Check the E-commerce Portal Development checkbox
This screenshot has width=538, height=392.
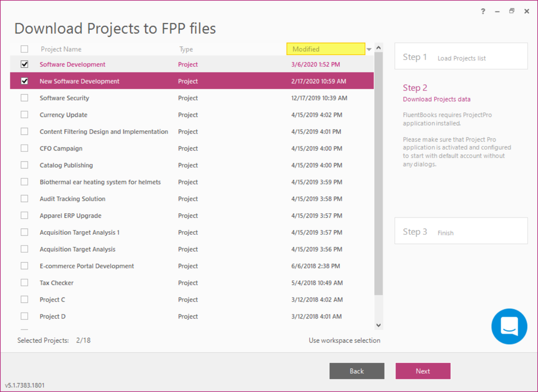click(24, 266)
